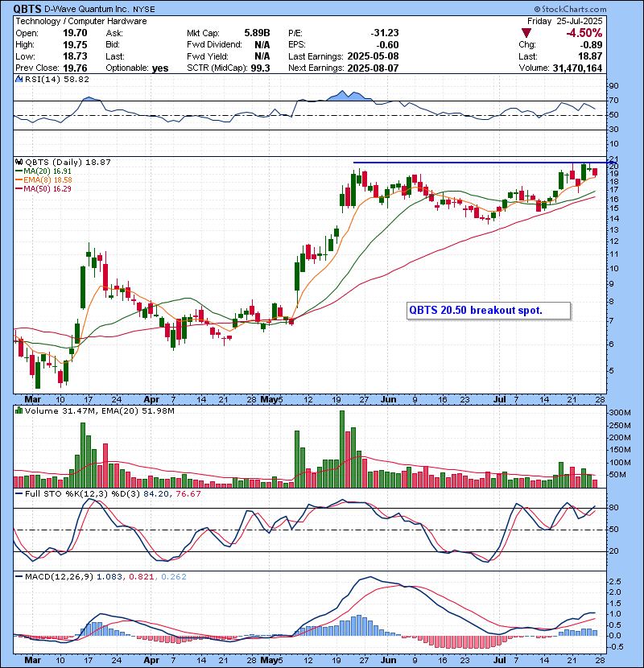
Task: Click the Next Earnings date 2025-08-07
Action: tap(373, 68)
